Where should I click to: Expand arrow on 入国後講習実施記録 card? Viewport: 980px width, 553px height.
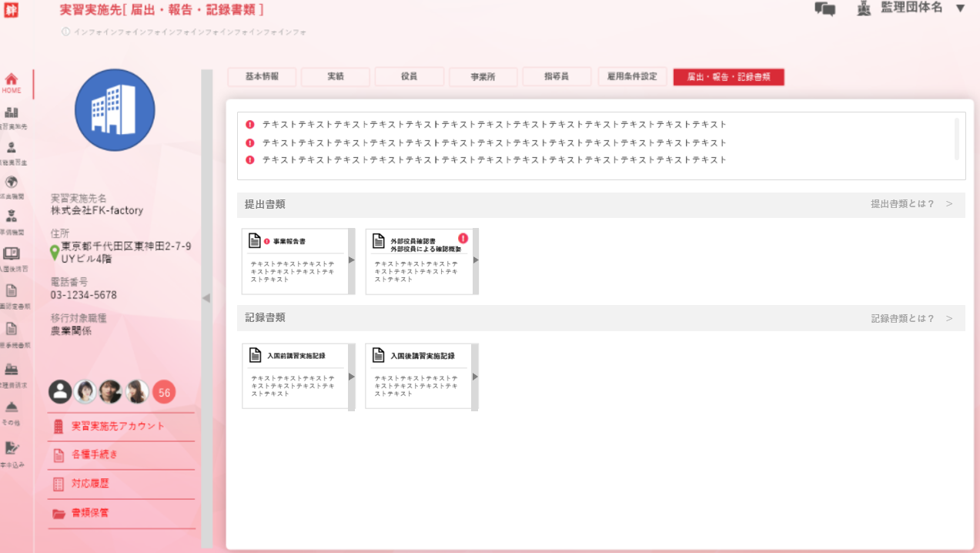pyautogui.click(x=475, y=377)
